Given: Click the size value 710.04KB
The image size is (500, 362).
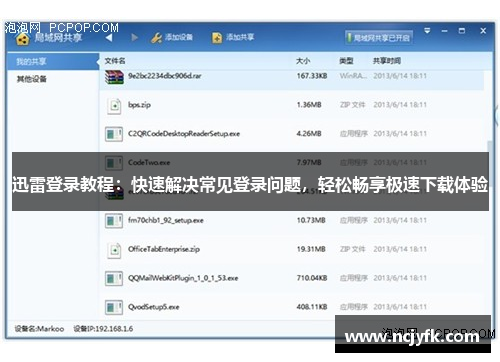Looking at the screenshot, I should click(x=312, y=278).
